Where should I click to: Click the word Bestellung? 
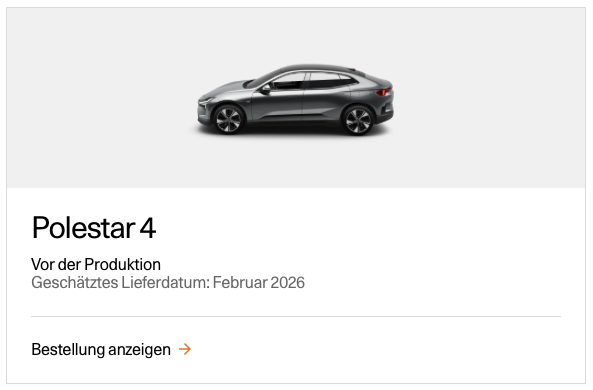[68, 350]
